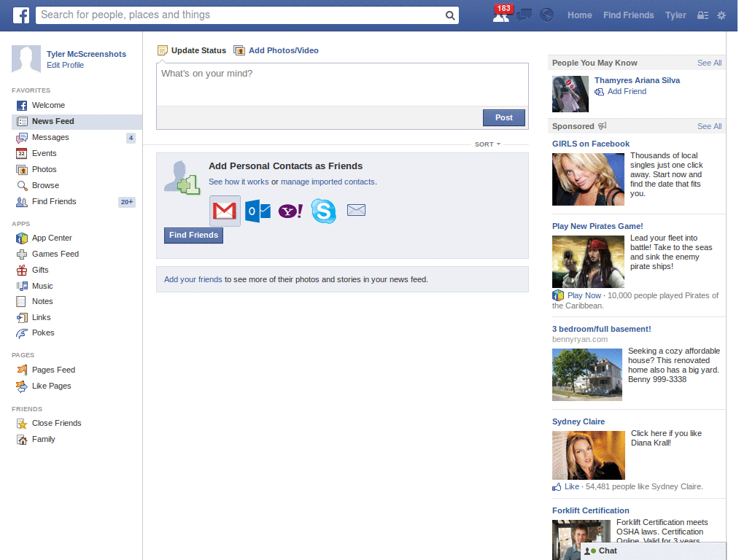747x560 pixels.
Task: Click in the What's on your mind box
Action: tap(342, 85)
